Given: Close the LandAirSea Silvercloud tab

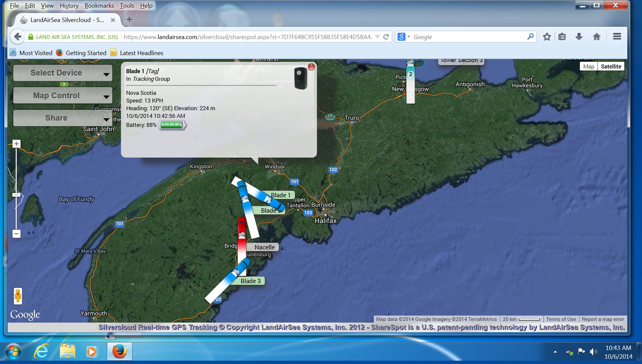Looking at the screenshot, I should 113,20.
